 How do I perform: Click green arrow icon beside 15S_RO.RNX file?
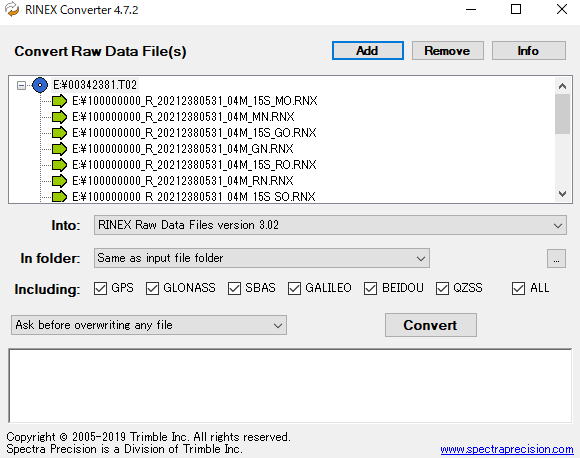59,165
